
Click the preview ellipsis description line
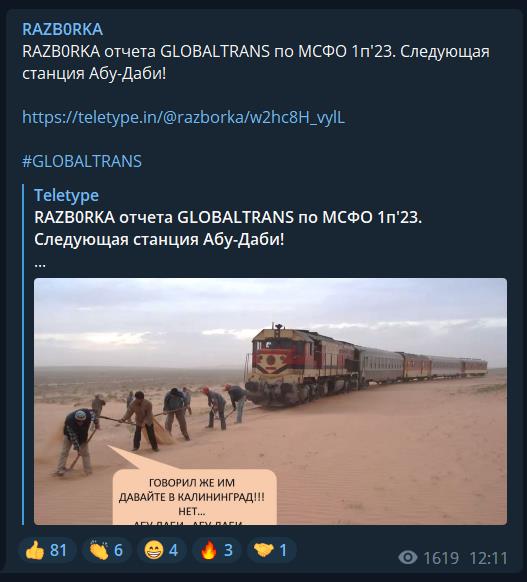click(40, 264)
